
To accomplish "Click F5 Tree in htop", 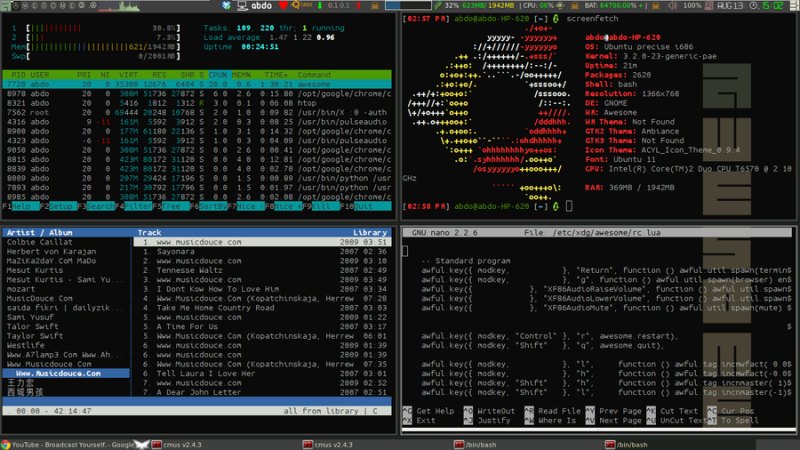I will [171, 206].
